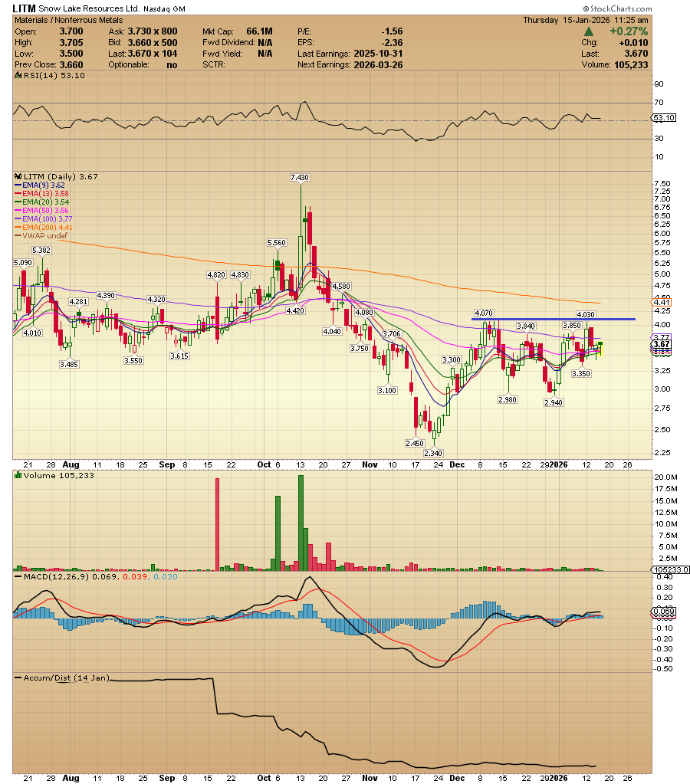Click the P/E -1.56 value

tap(392, 31)
